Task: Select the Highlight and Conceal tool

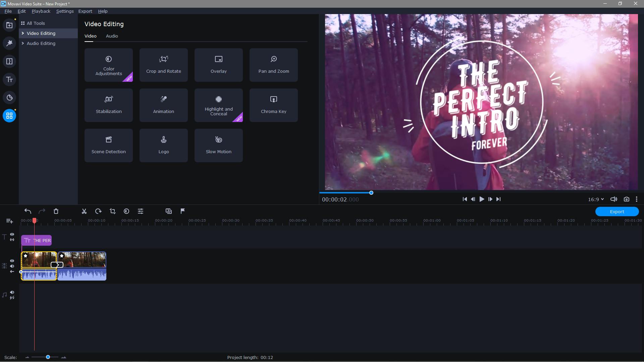Action: (x=218, y=105)
